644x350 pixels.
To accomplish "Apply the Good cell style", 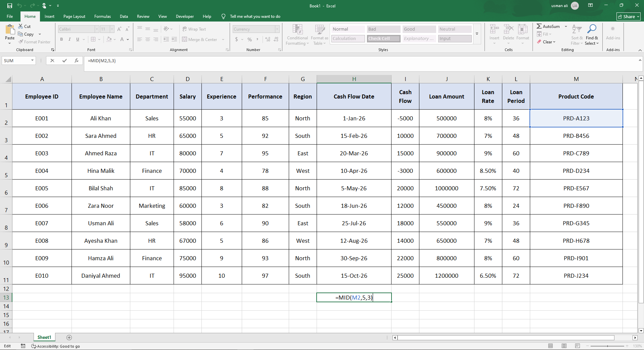I will [419, 29].
